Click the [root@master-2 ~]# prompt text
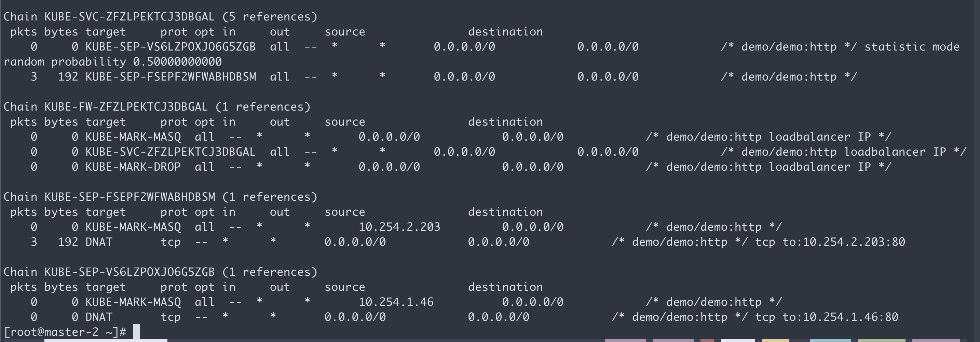The image size is (980, 342). tap(65, 332)
